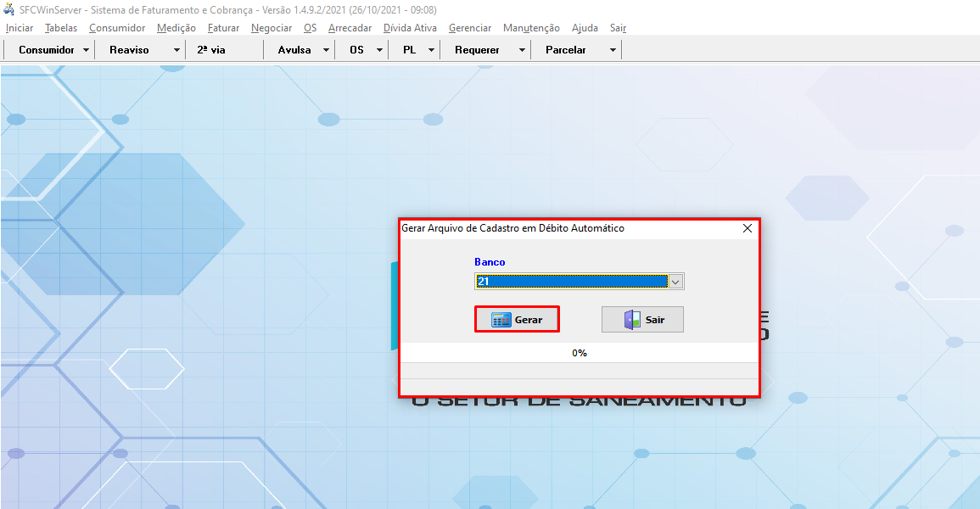Click the SFCWinServer app icon in title bar

9,9
